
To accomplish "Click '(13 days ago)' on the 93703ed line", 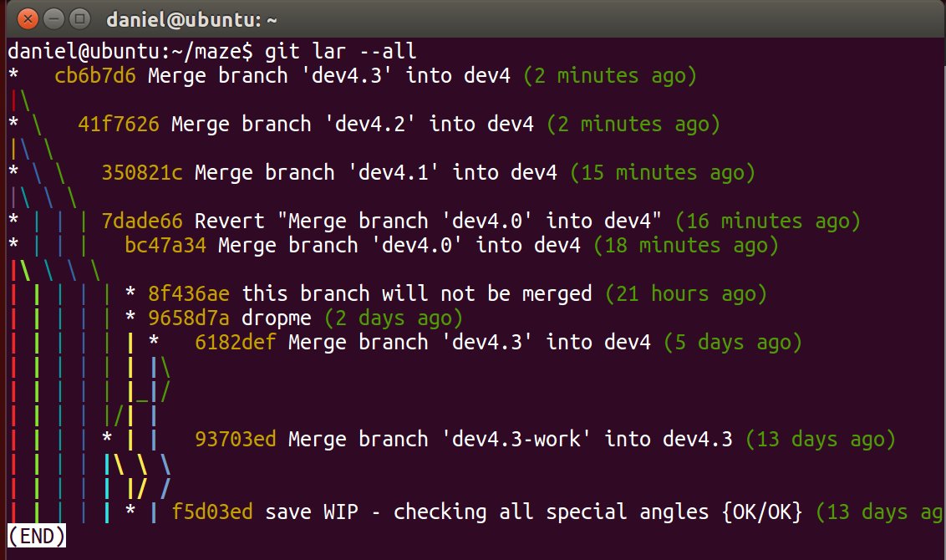I will pos(821,440).
